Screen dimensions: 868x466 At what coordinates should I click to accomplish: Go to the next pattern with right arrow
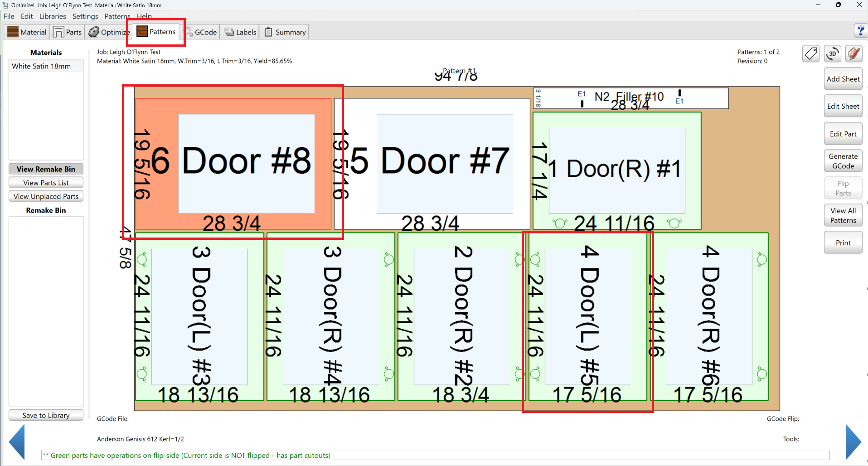click(x=853, y=442)
